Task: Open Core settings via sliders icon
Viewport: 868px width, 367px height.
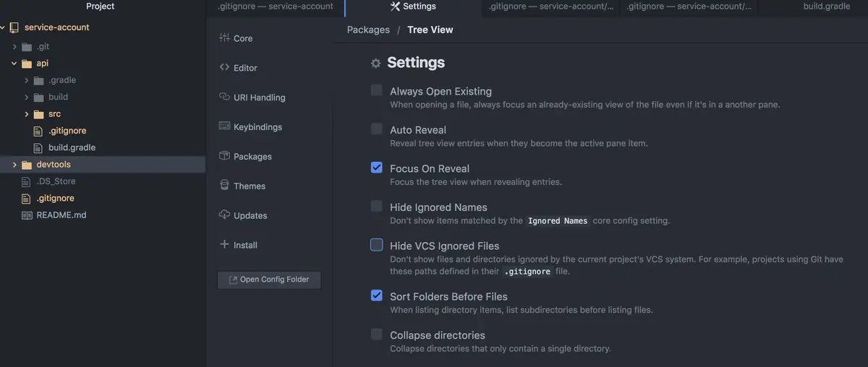Action: click(224, 38)
